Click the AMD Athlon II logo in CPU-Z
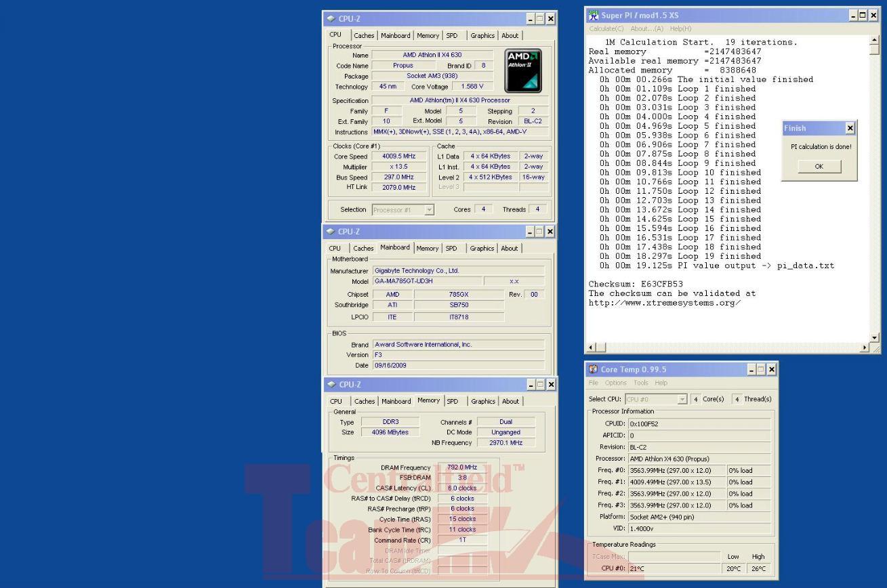Viewport: 887px width, 588px height. pos(523,70)
